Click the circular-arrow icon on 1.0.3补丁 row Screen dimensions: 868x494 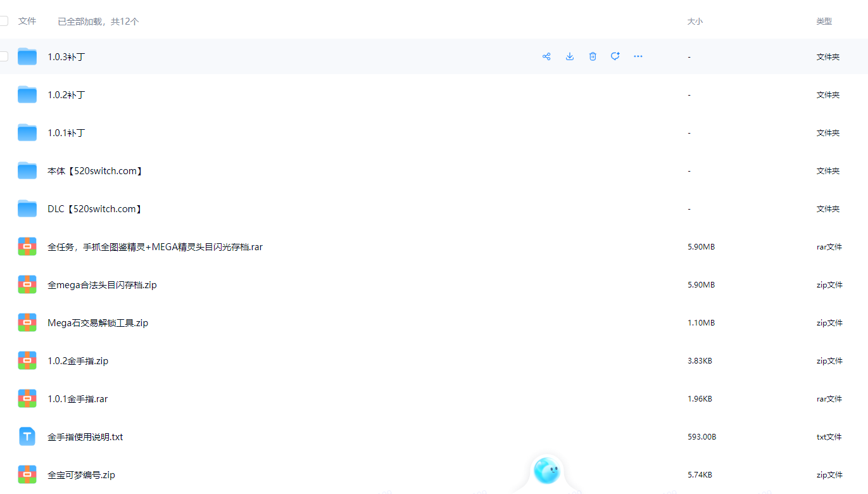pos(615,56)
